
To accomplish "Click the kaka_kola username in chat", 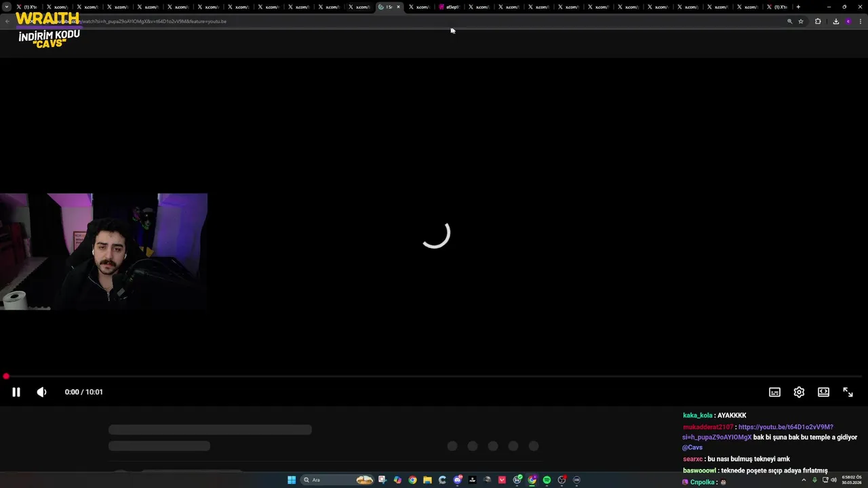I will [698, 415].
